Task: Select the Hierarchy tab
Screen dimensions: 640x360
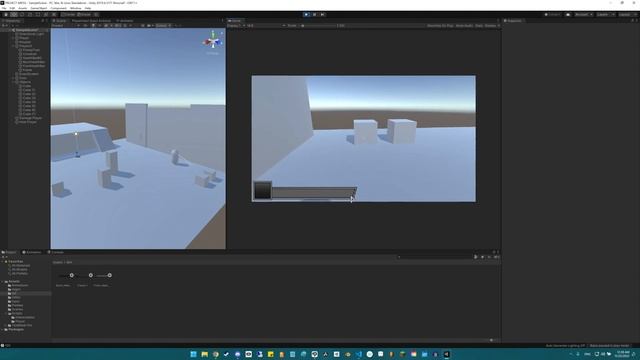Action: (11, 20)
